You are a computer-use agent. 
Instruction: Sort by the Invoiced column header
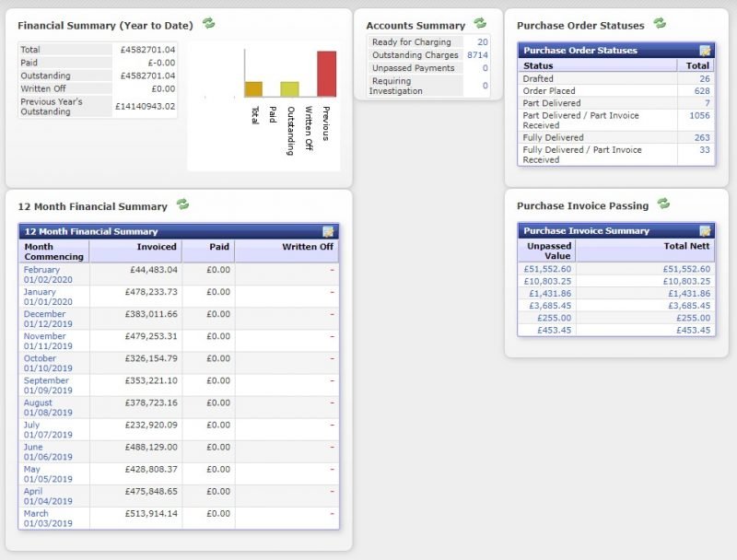tap(157, 247)
